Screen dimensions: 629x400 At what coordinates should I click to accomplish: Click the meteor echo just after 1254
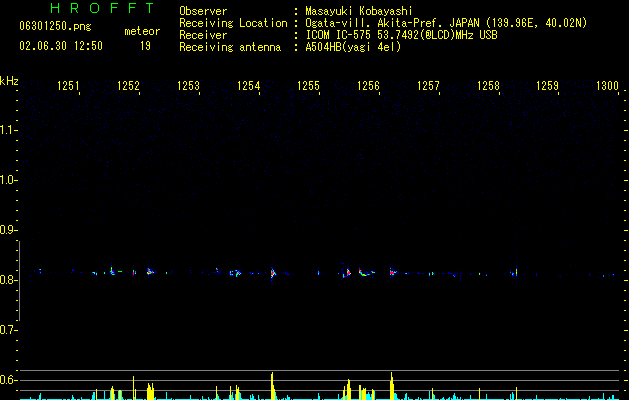click(273, 273)
